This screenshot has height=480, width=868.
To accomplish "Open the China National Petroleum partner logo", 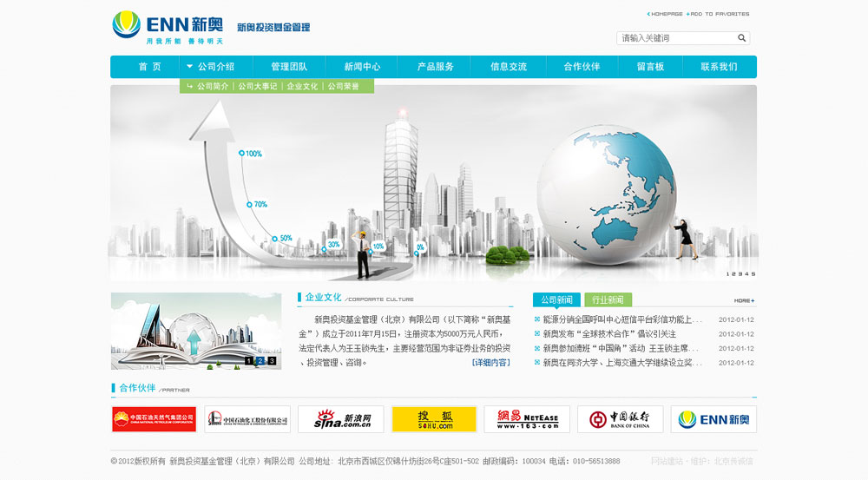I will point(154,419).
